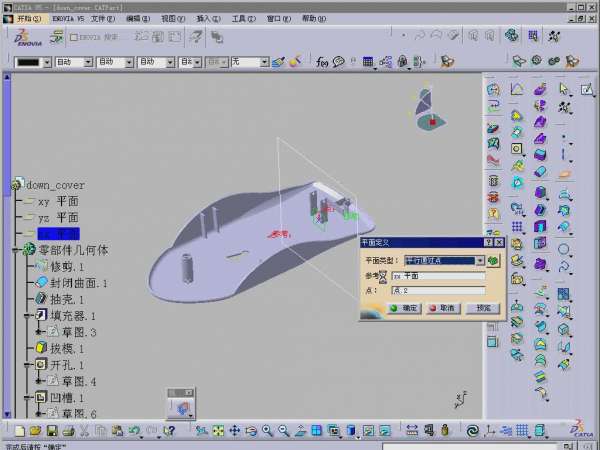This screenshot has height=450, width=600.
Task: Click the Sketcher icon in the right toolbar
Action: (x=587, y=90)
